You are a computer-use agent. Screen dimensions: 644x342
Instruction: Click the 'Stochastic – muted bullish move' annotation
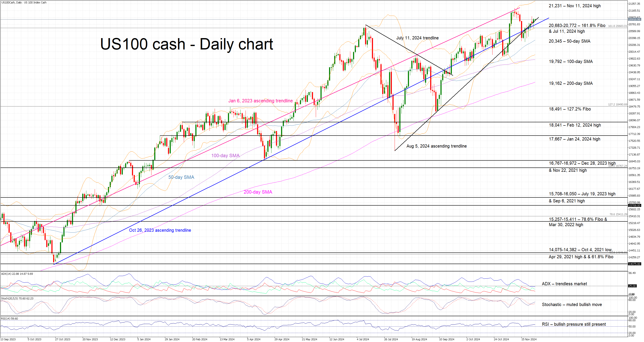click(572, 305)
